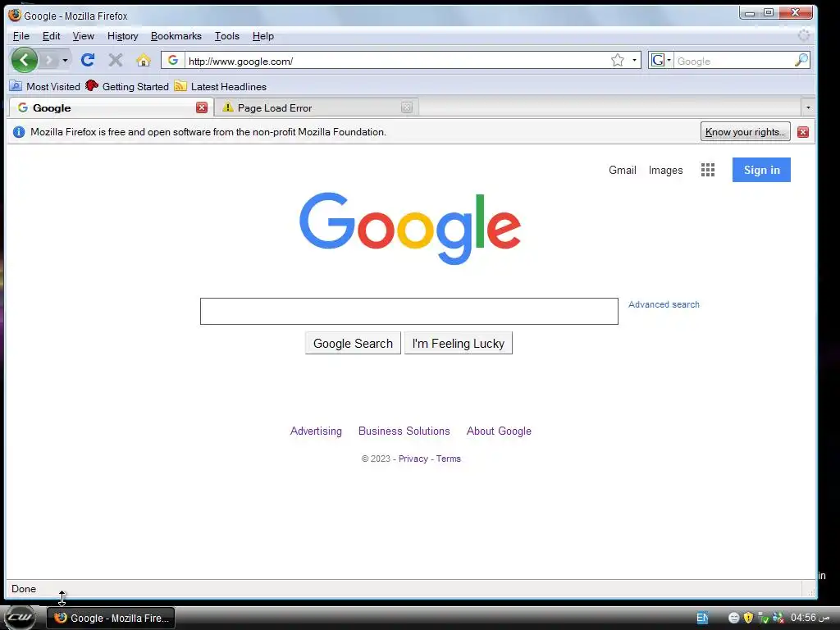Click the Forward navigation arrow
Image resolution: width=840 pixels, height=630 pixels.
[x=48, y=60]
